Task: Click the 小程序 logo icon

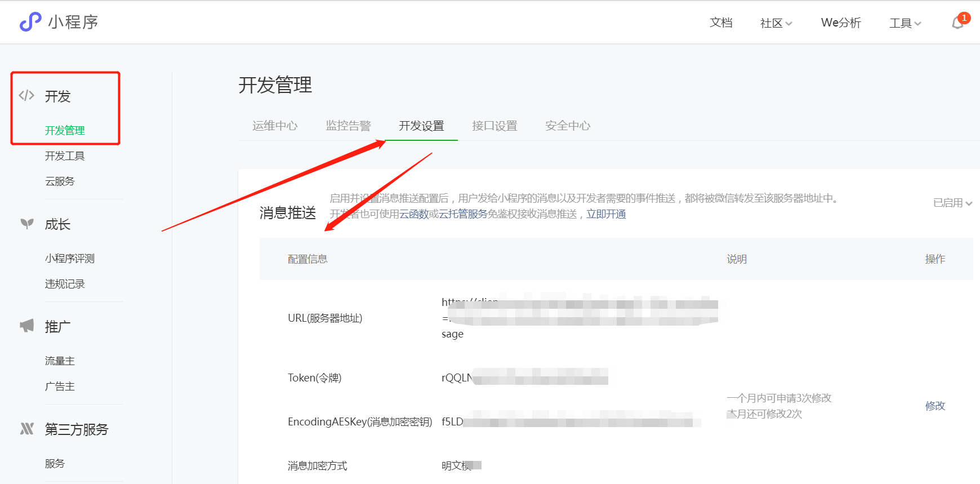Action: tap(30, 22)
